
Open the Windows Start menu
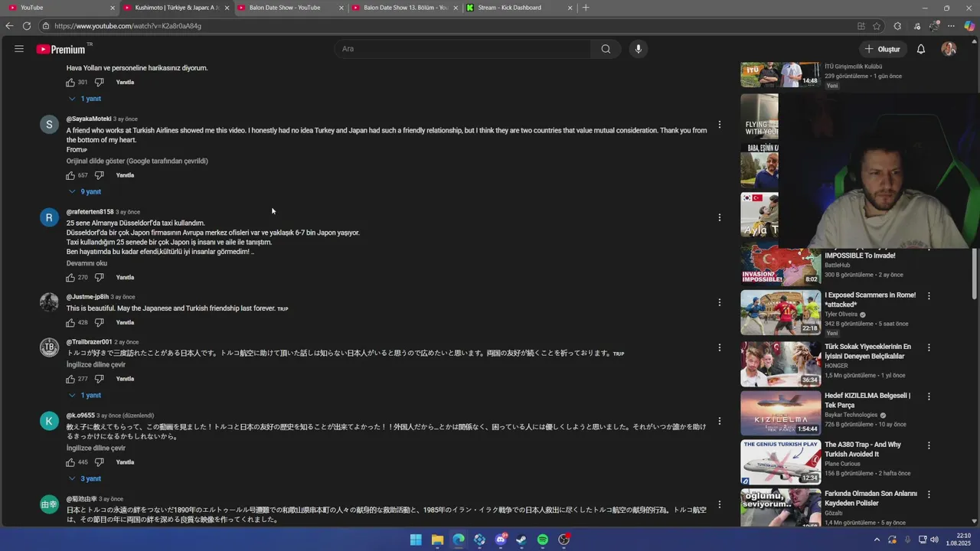click(x=416, y=540)
